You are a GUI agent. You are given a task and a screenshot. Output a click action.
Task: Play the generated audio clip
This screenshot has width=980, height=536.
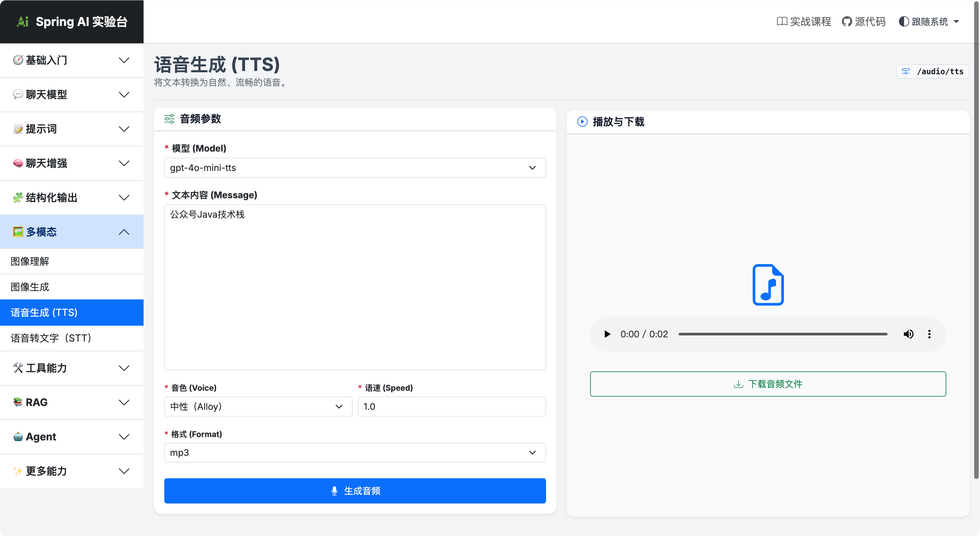pyautogui.click(x=607, y=334)
